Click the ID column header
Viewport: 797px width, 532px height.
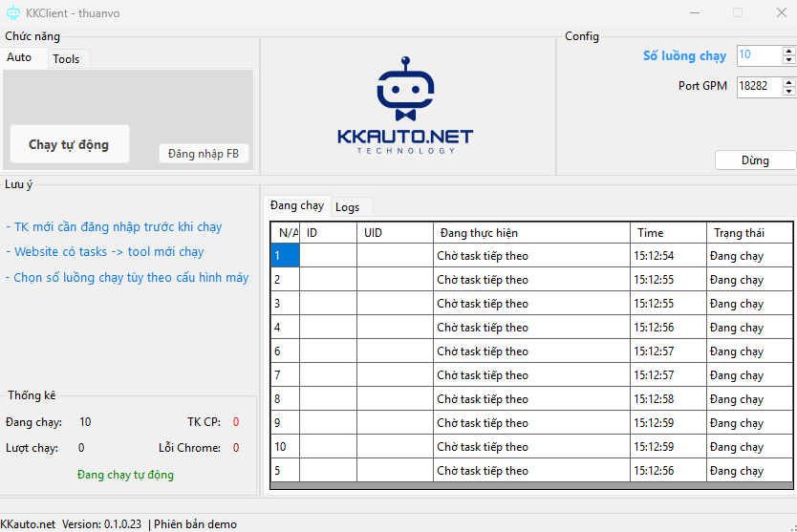(329, 233)
